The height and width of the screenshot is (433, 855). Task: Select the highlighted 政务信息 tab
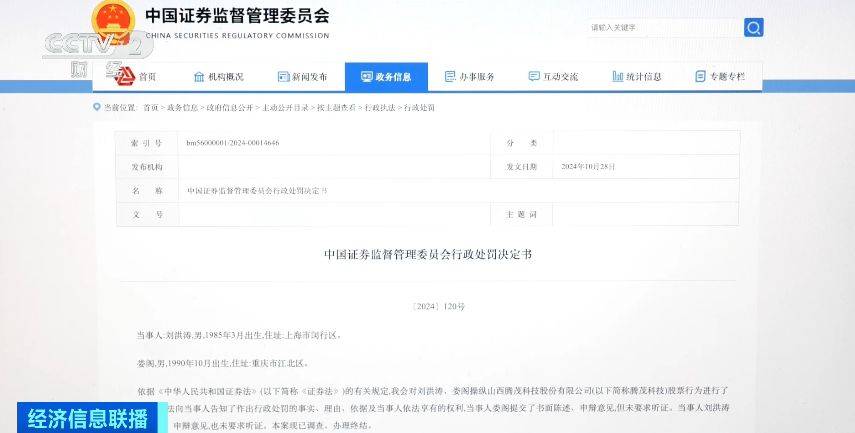click(x=386, y=77)
